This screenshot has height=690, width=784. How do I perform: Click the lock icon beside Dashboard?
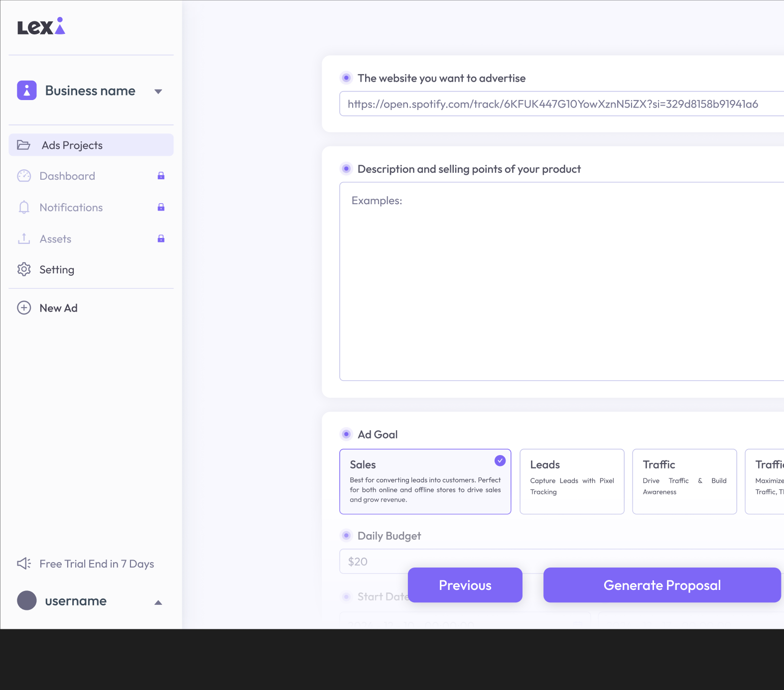[161, 176]
